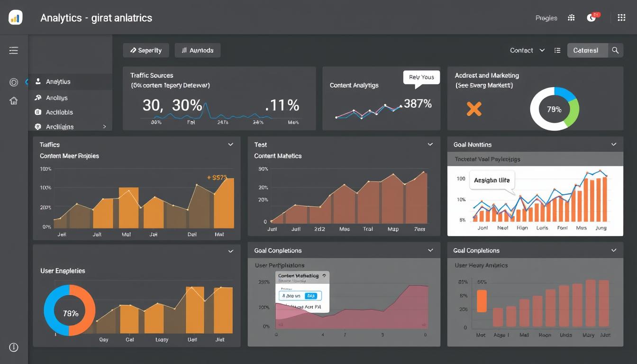This screenshot has height=364, width=637.
Task: Click the list view icon beside Contact
Action: pos(557,50)
